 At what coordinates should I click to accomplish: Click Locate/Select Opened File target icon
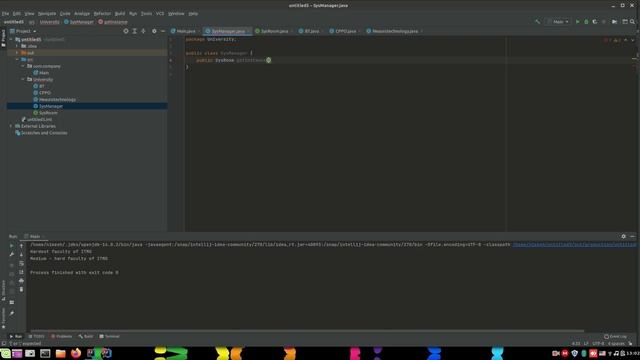click(126, 31)
